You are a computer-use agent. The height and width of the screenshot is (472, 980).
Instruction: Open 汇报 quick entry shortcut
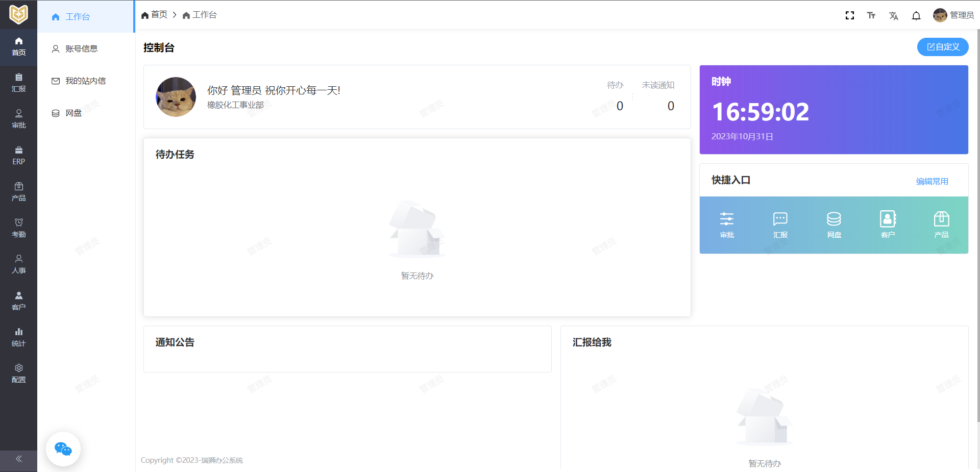pyautogui.click(x=780, y=225)
